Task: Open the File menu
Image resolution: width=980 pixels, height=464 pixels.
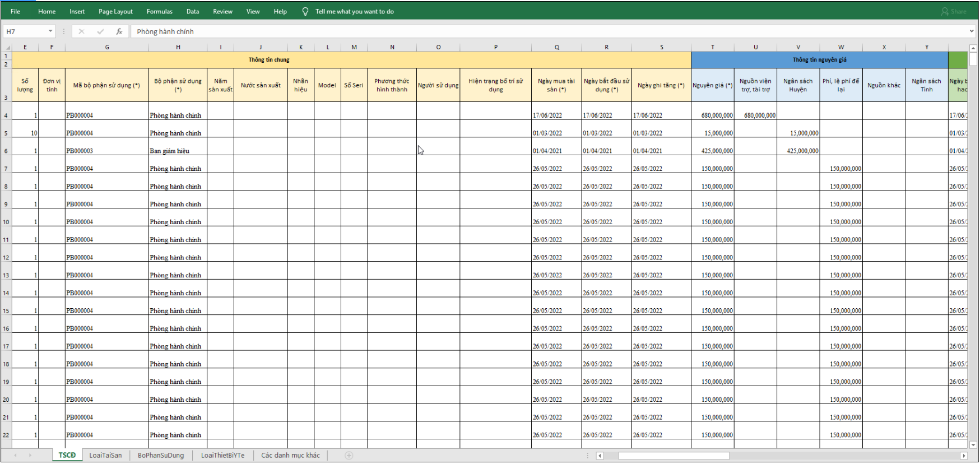Action: coord(15,11)
